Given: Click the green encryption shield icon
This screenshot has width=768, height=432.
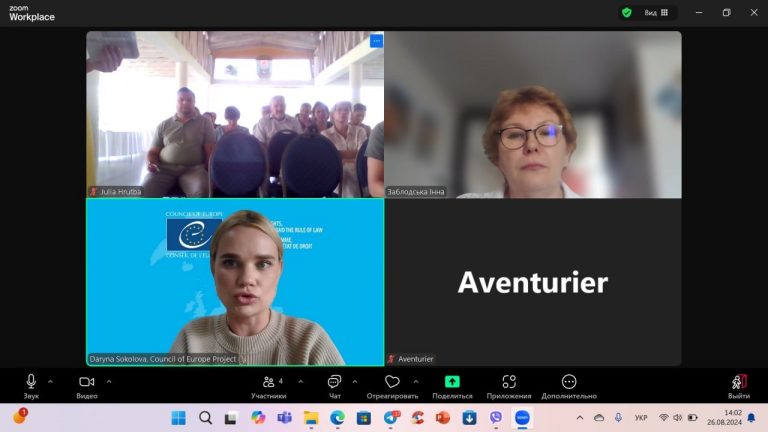Looking at the screenshot, I should [627, 13].
